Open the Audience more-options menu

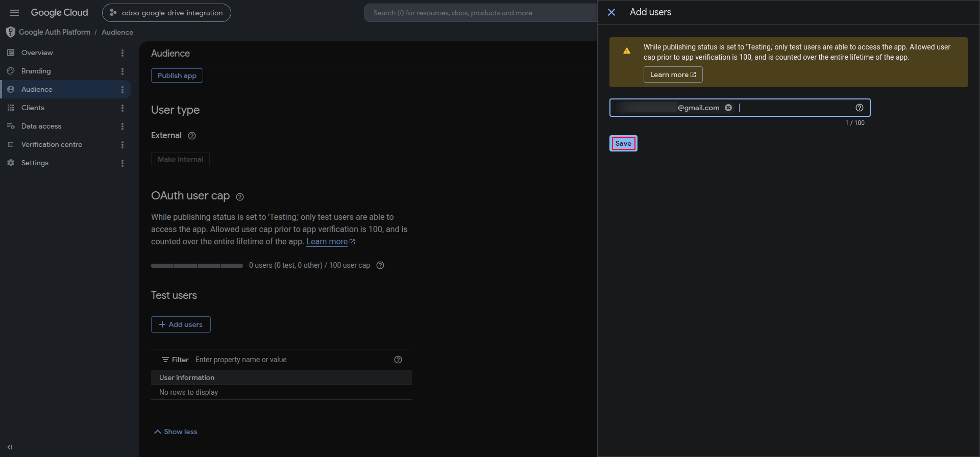[122, 90]
